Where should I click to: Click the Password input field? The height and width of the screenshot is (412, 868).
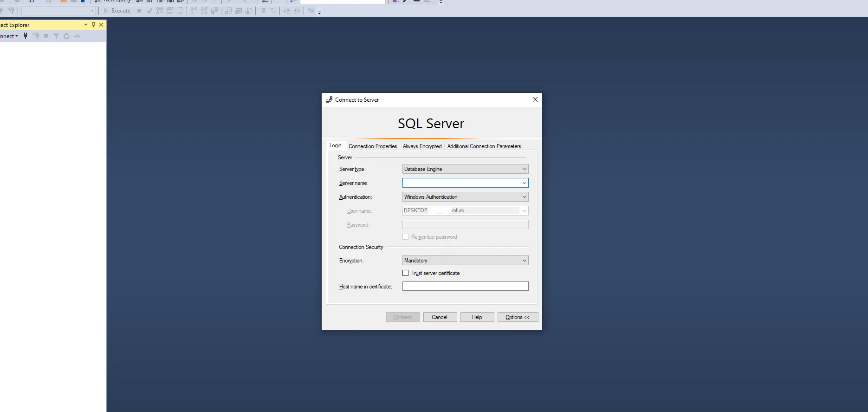click(x=465, y=225)
